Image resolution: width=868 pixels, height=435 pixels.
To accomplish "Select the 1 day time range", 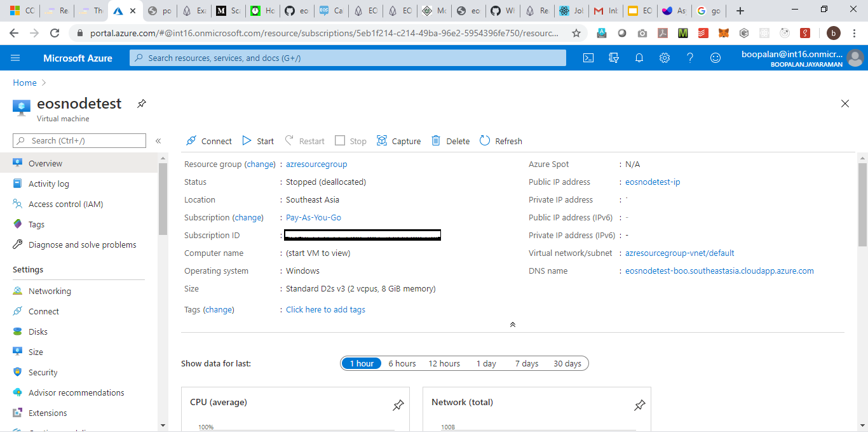I will click(x=486, y=363).
